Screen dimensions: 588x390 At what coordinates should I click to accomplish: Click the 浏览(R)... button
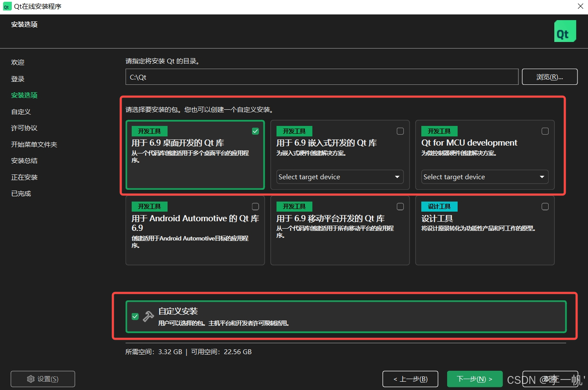pyautogui.click(x=549, y=77)
